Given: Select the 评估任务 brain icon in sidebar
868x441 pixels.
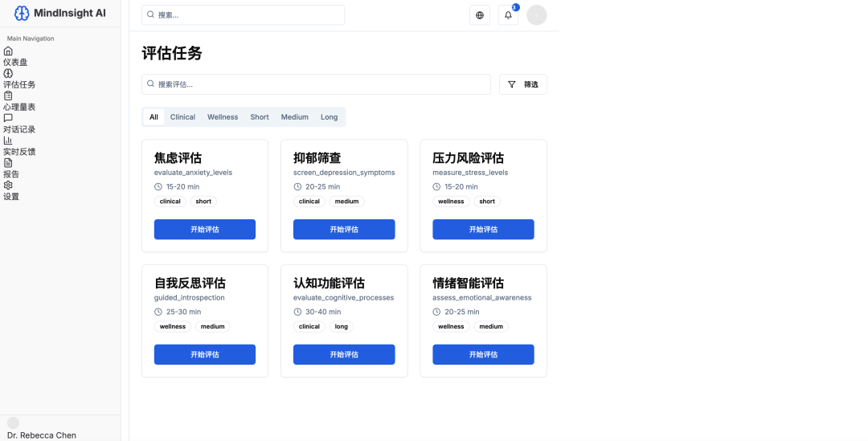Looking at the screenshot, I should point(8,73).
